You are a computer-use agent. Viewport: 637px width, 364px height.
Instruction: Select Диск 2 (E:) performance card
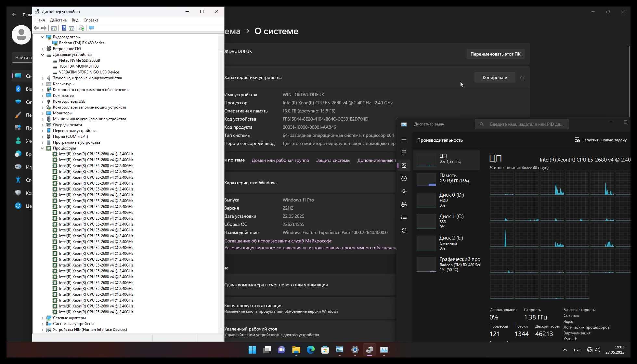point(447,243)
